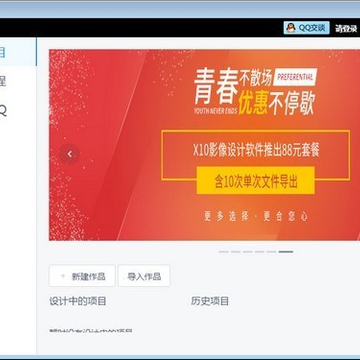Select the last active carousel indicator
This screenshot has width=360, height=360.
(x=286, y=252)
